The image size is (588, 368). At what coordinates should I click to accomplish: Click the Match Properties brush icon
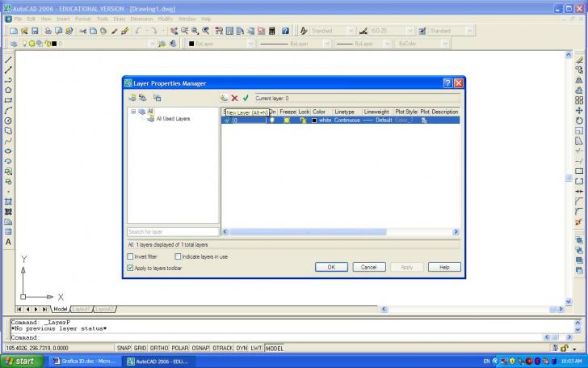point(125,31)
